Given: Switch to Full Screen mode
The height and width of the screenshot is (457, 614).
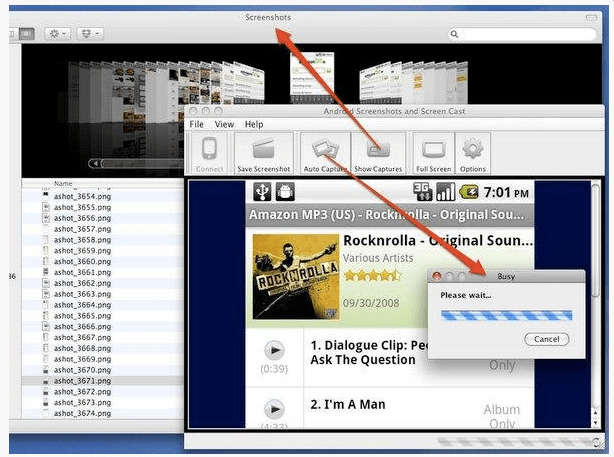Looking at the screenshot, I should tap(433, 154).
